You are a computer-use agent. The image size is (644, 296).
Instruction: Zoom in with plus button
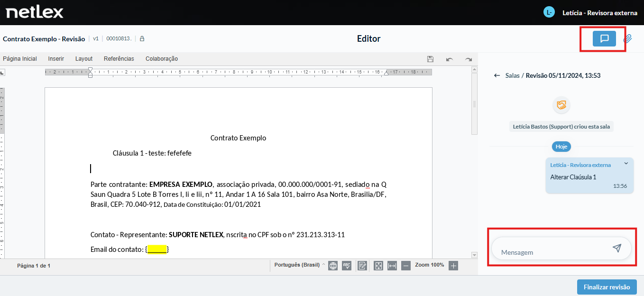click(x=453, y=266)
